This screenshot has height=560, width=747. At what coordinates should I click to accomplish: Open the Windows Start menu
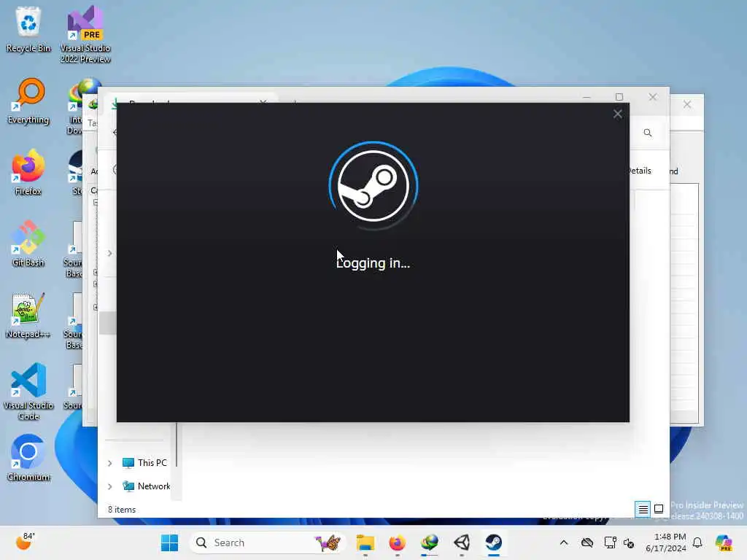tap(169, 542)
